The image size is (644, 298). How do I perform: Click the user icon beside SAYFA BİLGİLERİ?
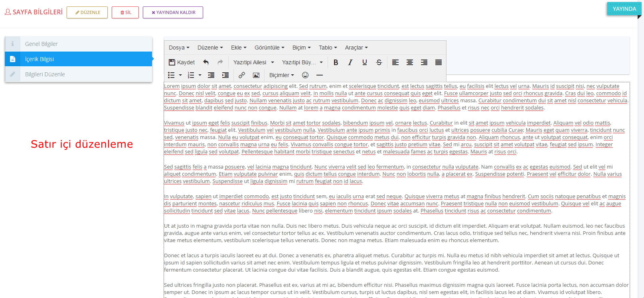point(8,12)
